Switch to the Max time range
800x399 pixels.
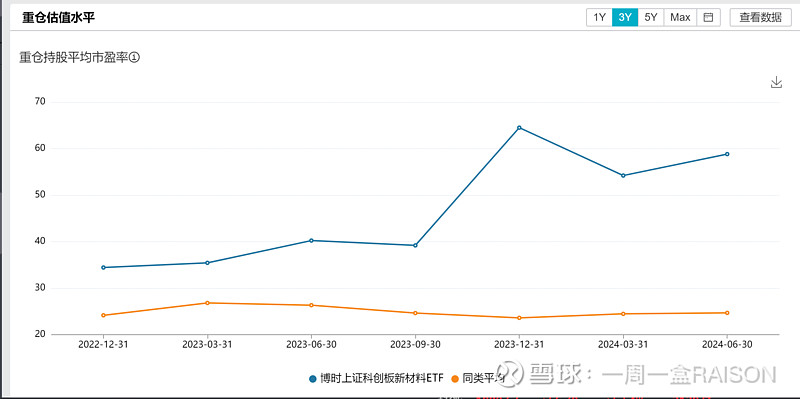[680, 17]
